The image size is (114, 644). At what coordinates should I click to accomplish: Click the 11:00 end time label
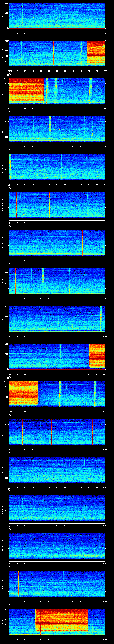105,374
